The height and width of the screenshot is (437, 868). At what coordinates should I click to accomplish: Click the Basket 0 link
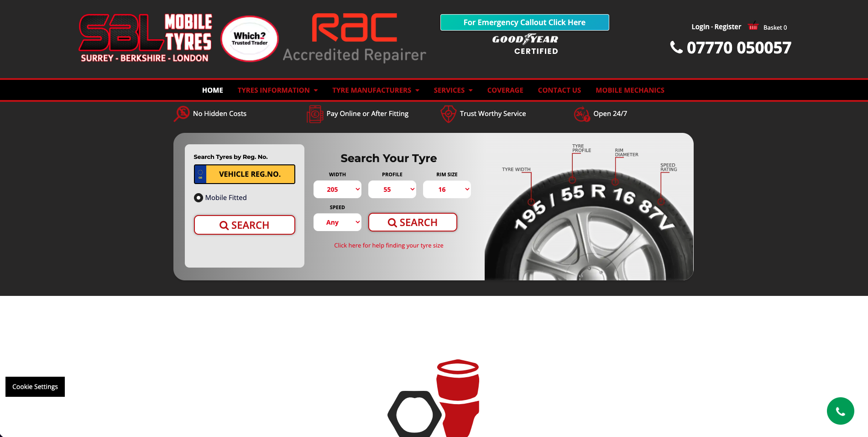coord(775,27)
